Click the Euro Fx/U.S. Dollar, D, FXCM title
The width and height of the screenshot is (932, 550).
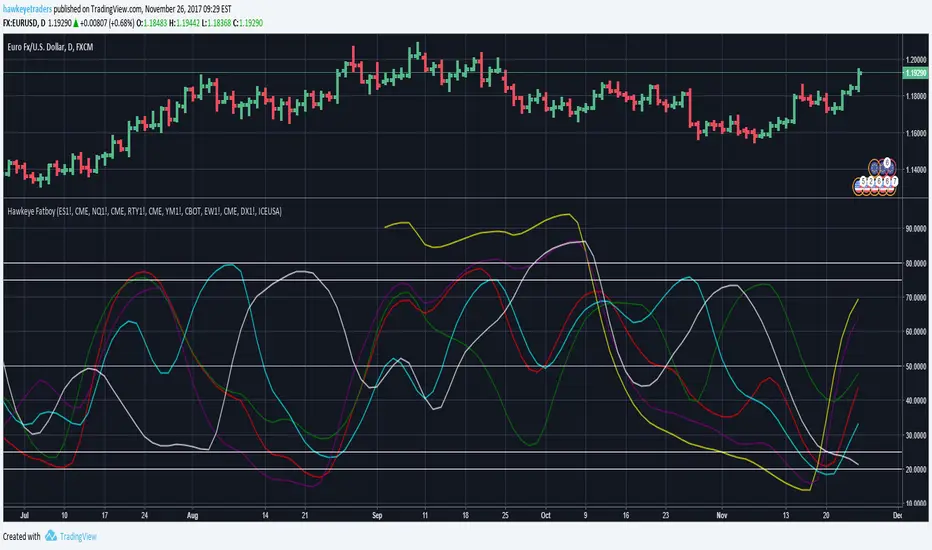point(51,47)
